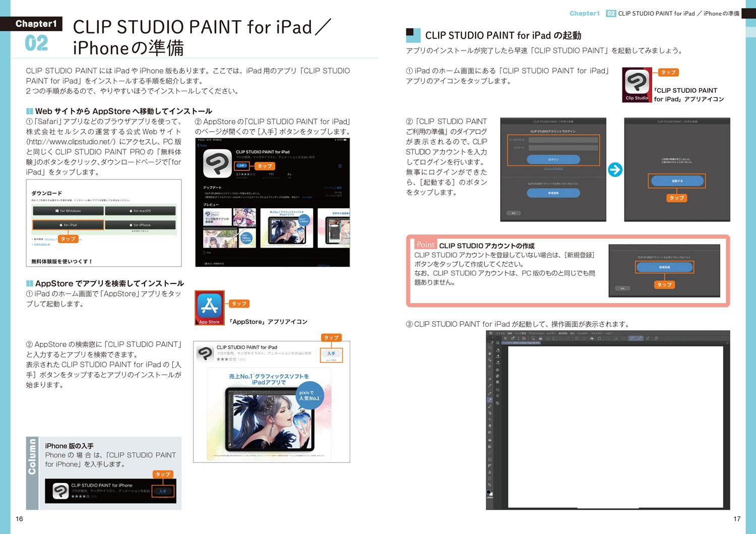This screenshot has height=534, width=756.
Task: Select the Balloon tool
Action: coord(490,479)
